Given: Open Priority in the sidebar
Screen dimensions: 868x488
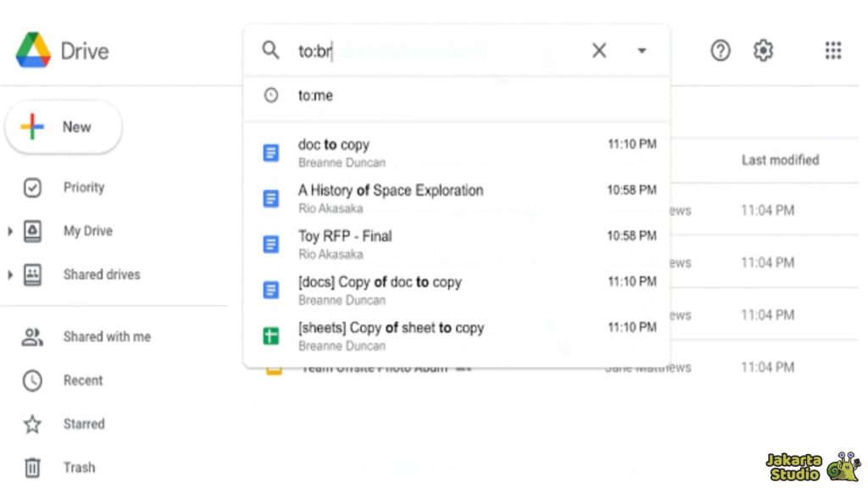Looking at the screenshot, I should coord(84,187).
